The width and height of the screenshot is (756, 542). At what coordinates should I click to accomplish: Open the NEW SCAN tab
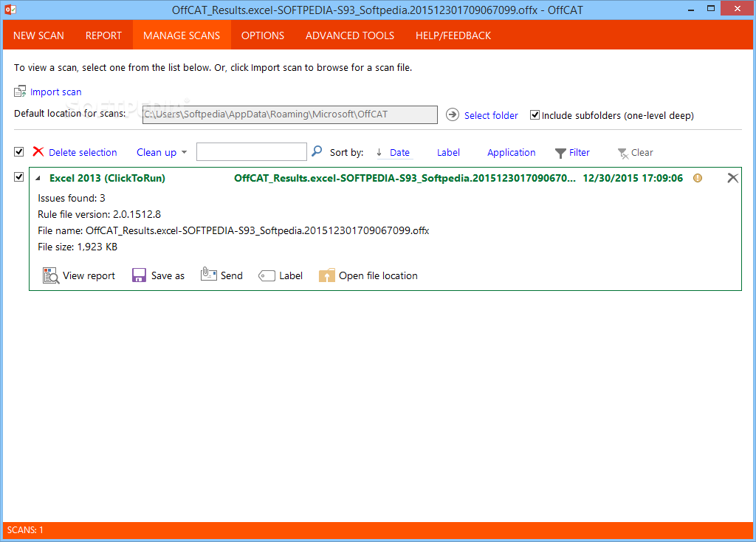[38, 35]
